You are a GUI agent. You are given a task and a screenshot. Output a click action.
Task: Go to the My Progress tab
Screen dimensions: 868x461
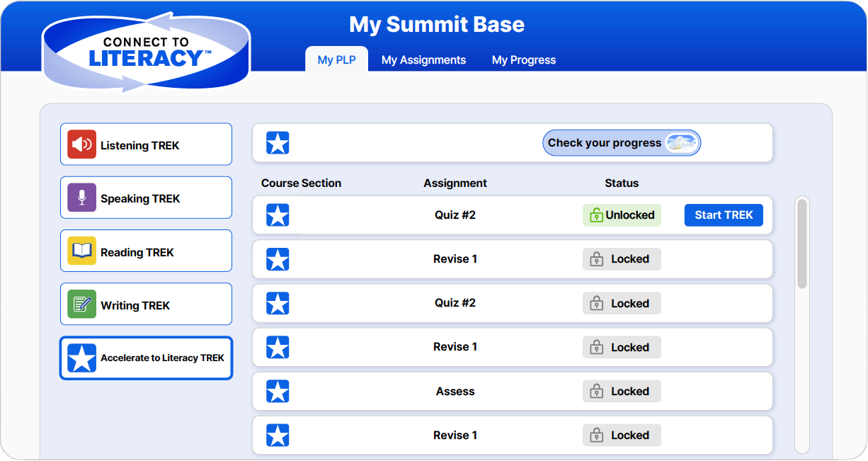point(524,60)
